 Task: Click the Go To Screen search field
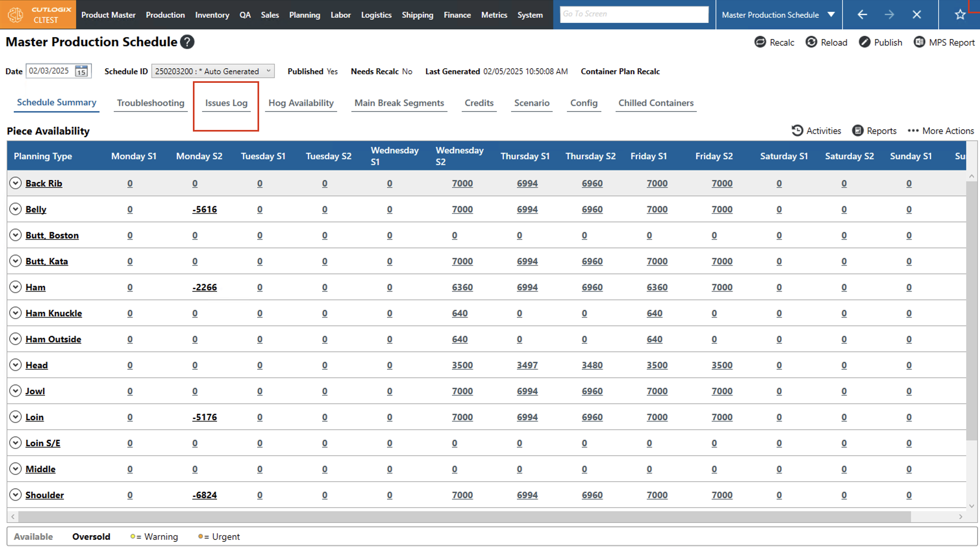[634, 14]
